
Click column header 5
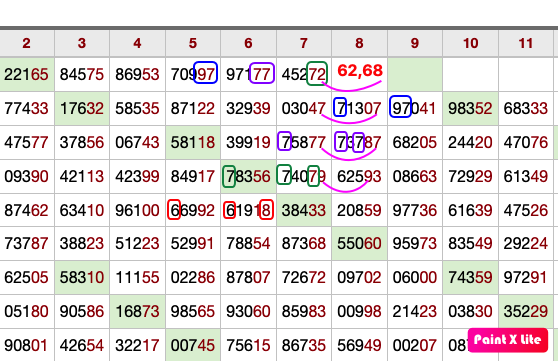tap(193, 43)
